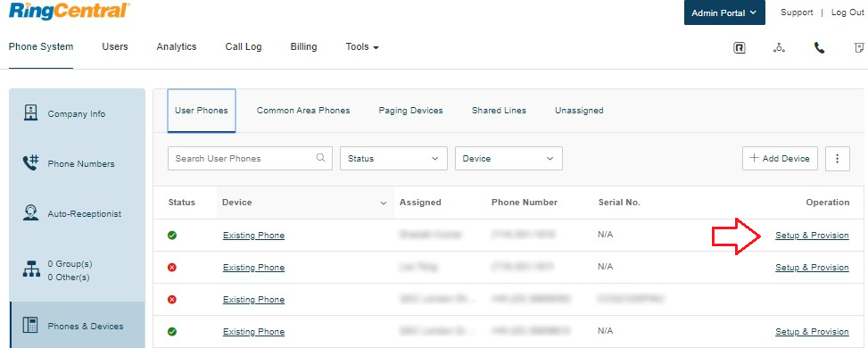Open the RingCentral app icon in header
The width and height of the screenshot is (868, 348).
(739, 48)
